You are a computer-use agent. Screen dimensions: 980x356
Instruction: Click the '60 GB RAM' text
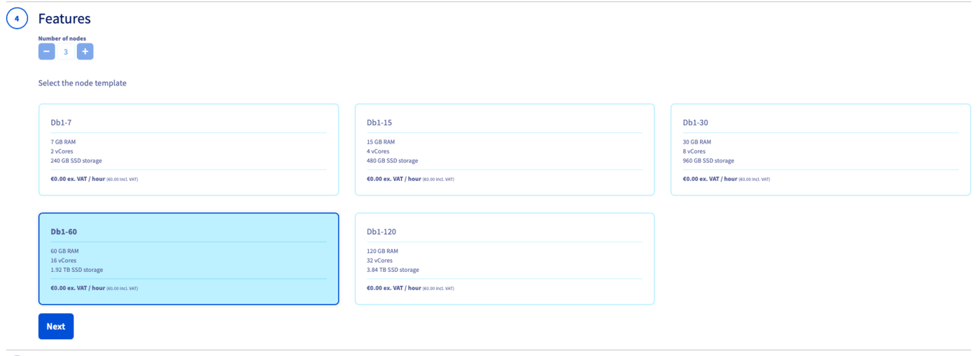[x=64, y=251]
